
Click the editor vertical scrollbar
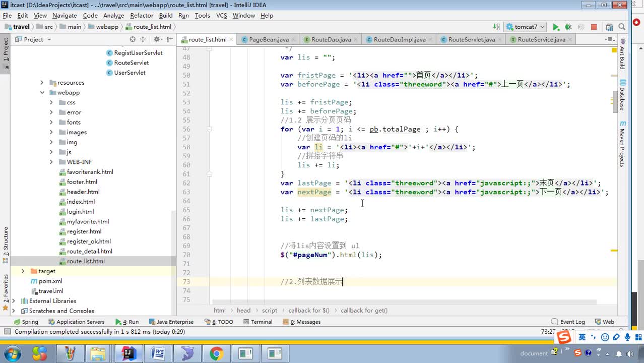point(615,102)
